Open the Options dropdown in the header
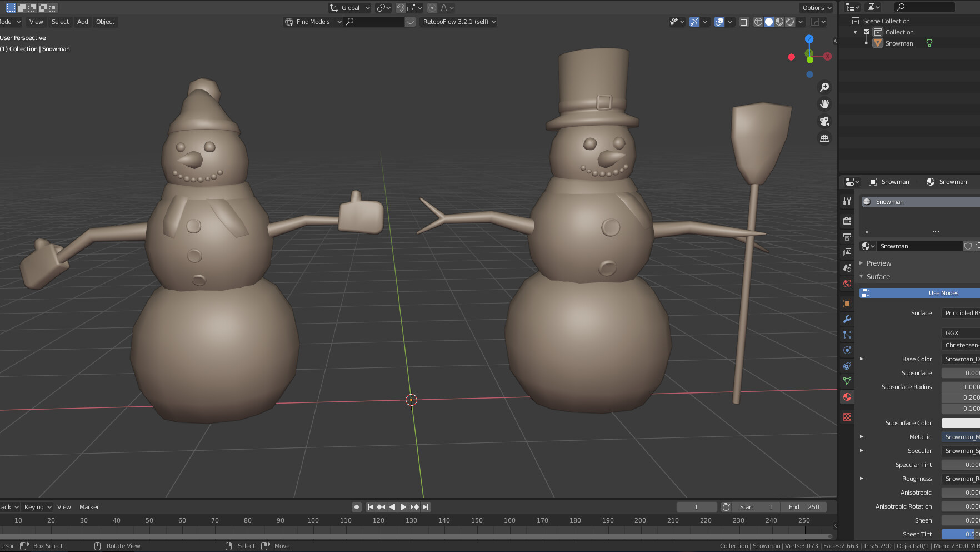980x552 pixels. tap(815, 8)
